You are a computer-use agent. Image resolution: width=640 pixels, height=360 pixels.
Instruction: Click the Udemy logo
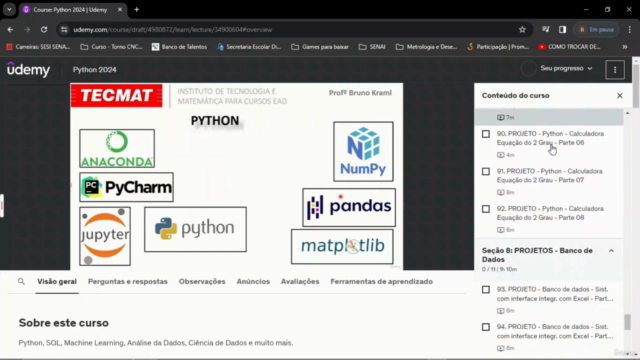(x=29, y=70)
